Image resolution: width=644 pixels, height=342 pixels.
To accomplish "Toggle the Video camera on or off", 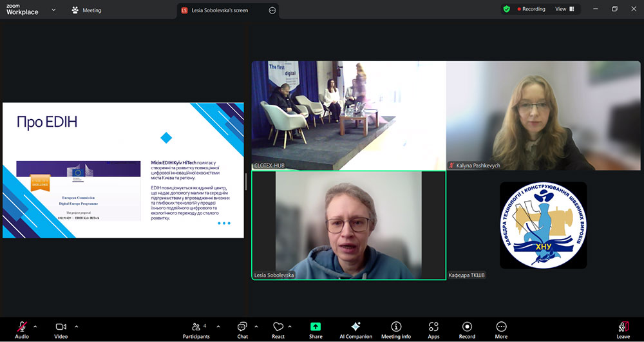I will pos(61,329).
